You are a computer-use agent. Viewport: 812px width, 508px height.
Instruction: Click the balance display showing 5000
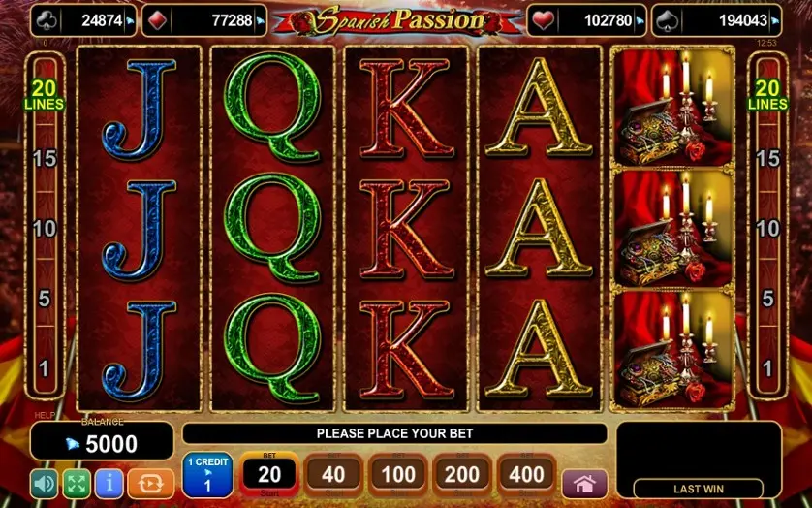pyautogui.click(x=102, y=440)
